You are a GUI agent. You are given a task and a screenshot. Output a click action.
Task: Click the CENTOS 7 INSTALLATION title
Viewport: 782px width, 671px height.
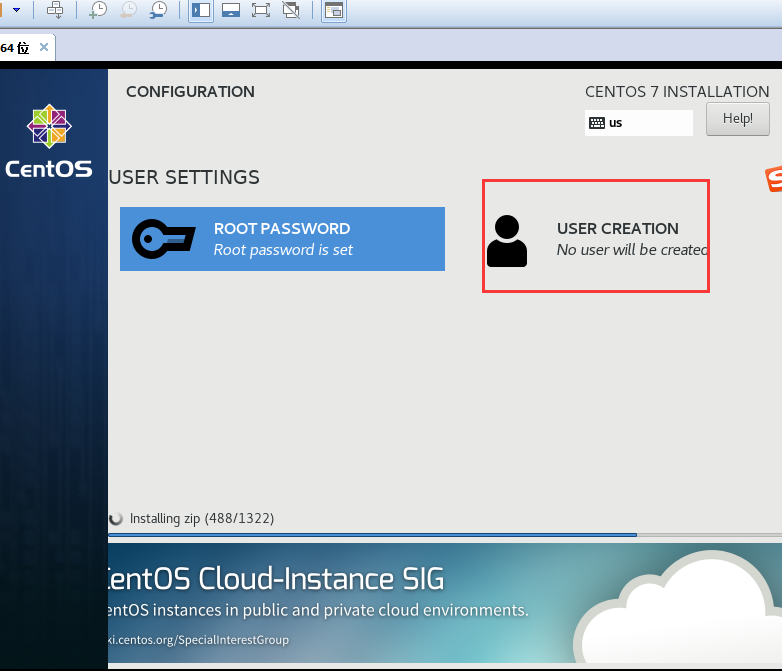pyautogui.click(x=677, y=92)
